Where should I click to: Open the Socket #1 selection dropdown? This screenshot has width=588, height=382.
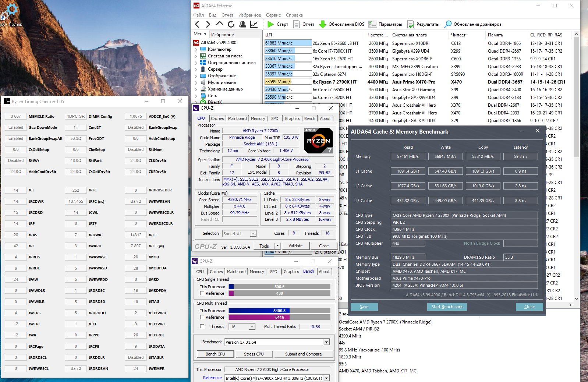click(x=253, y=234)
